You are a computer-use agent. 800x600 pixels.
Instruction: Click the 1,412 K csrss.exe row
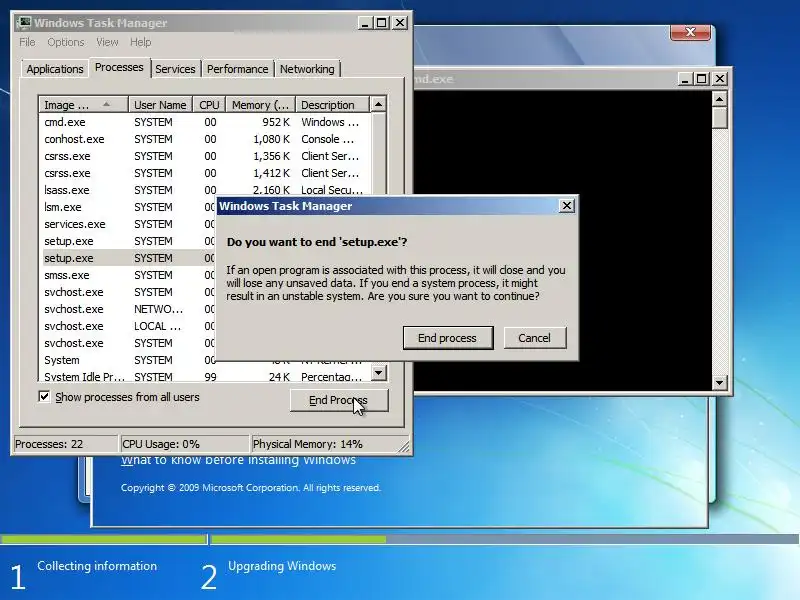tap(204, 173)
